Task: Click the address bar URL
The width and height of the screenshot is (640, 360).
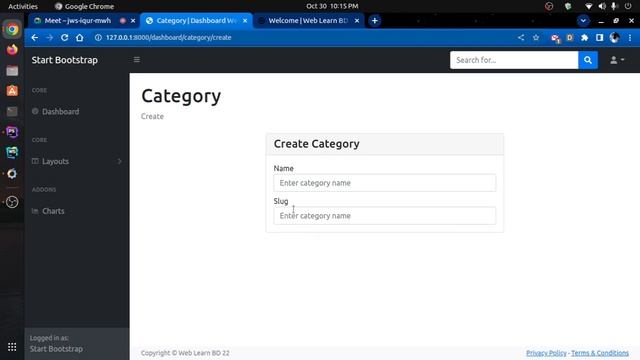Action: pos(168,38)
